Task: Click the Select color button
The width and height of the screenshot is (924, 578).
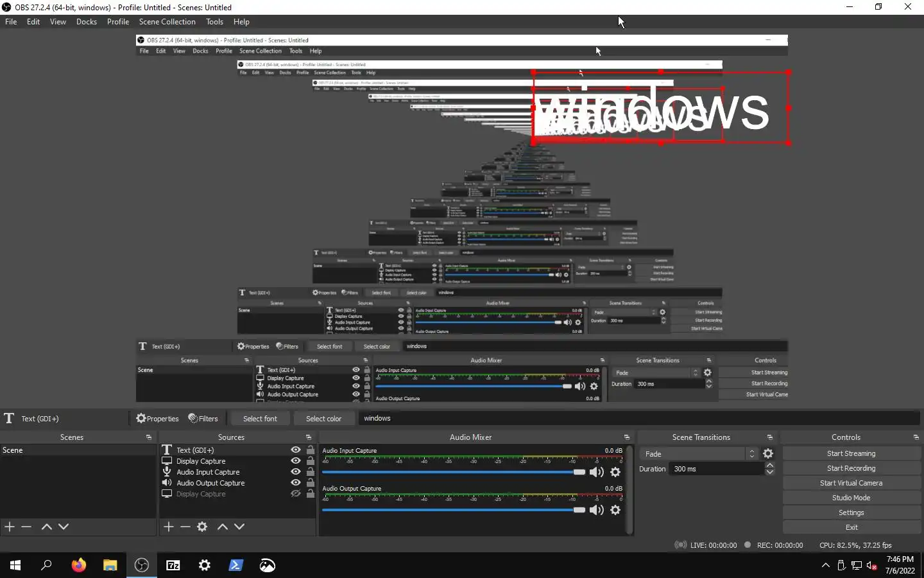Action: point(323,418)
